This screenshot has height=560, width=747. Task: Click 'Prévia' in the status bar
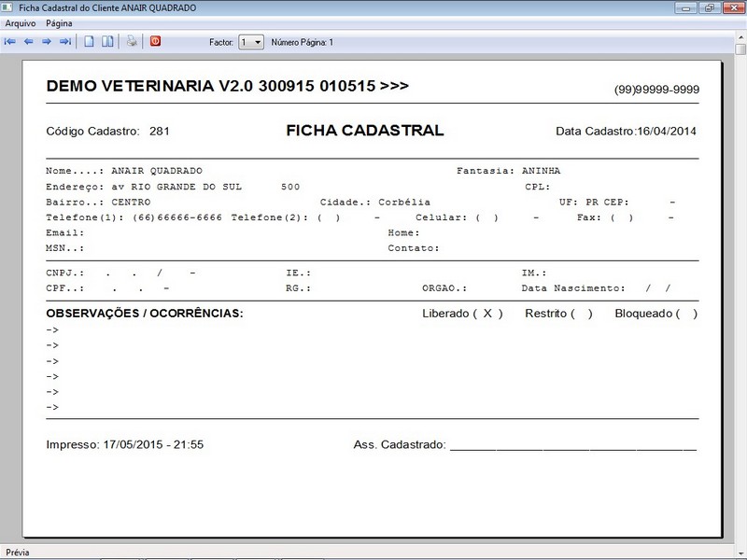click(18, 553)
